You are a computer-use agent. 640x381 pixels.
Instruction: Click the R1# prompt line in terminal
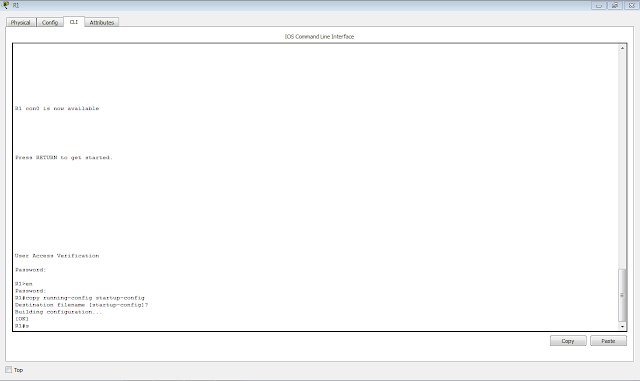point(22,326)
